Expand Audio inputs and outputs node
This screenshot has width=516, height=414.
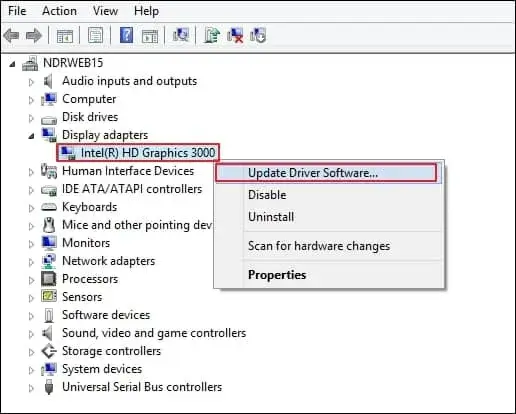[31, 82]
